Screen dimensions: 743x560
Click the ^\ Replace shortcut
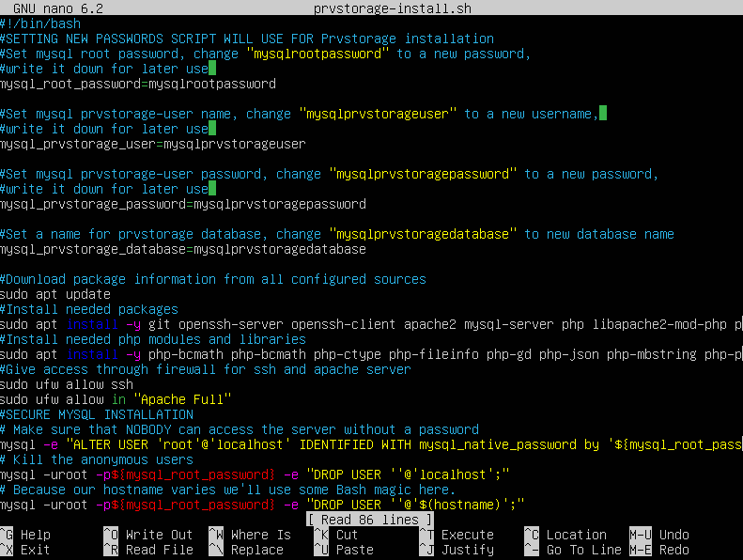click(x=246, y=550)
